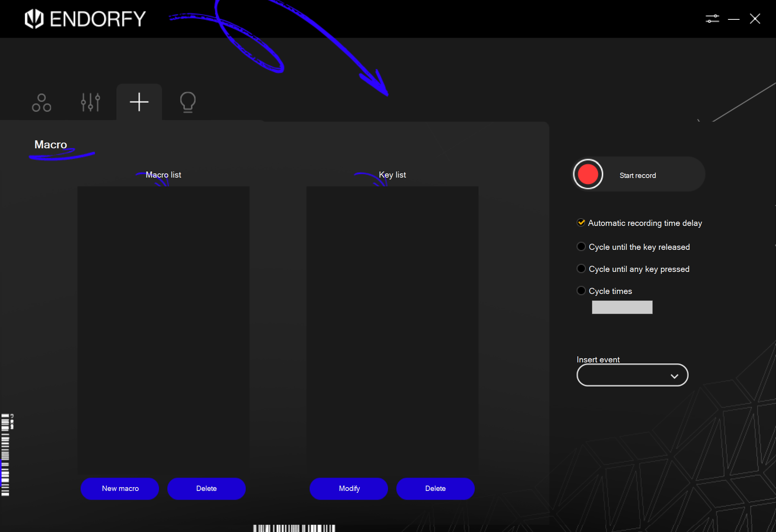Select the Insert event dropdown
The width and height of the screenshot is (776, 532).
coord(632,375)
